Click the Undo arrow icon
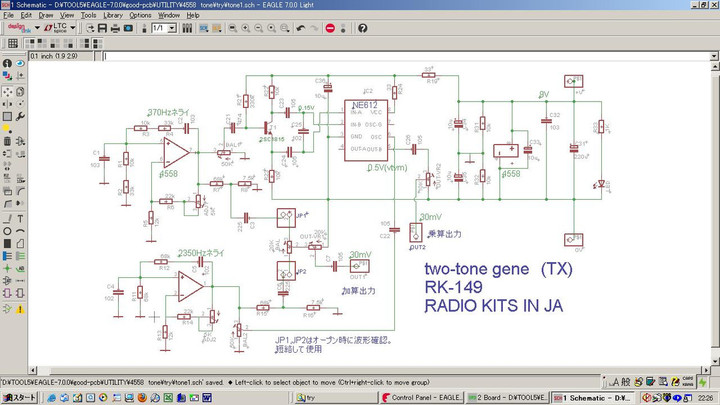 click(299, 28)
